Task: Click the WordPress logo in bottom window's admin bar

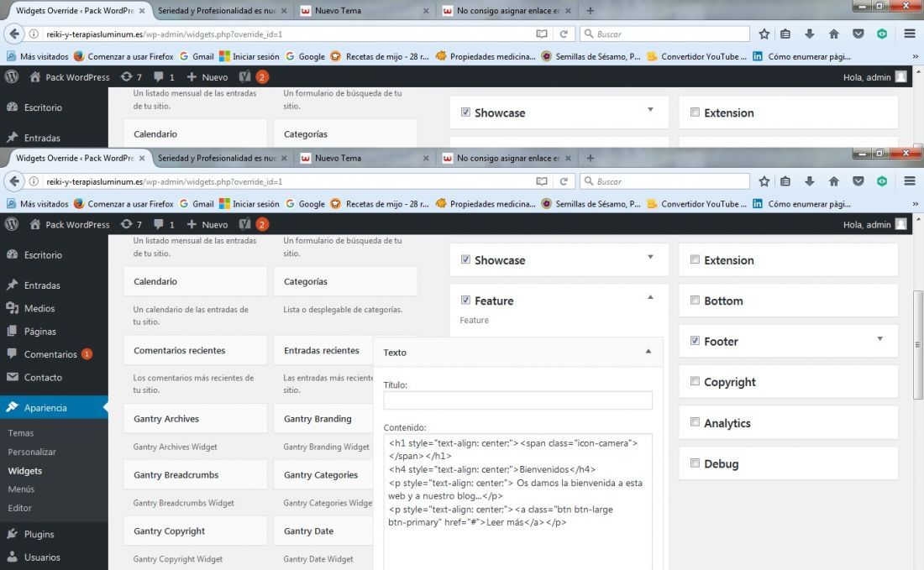Action: point(12,224)
